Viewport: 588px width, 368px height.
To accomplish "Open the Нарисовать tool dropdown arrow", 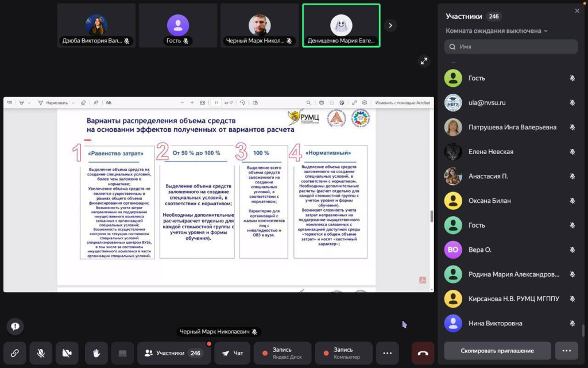I will click(73, 103).
